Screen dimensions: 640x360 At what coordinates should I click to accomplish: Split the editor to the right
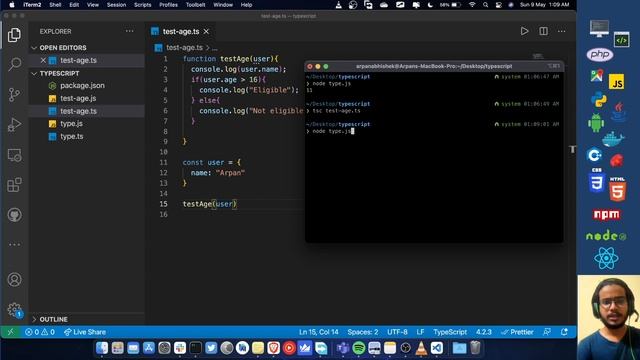coord(543,31)
